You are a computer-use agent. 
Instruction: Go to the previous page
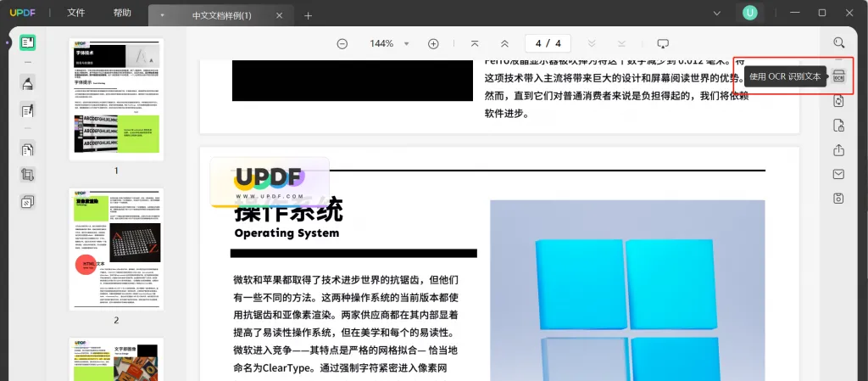coord(504,44)
